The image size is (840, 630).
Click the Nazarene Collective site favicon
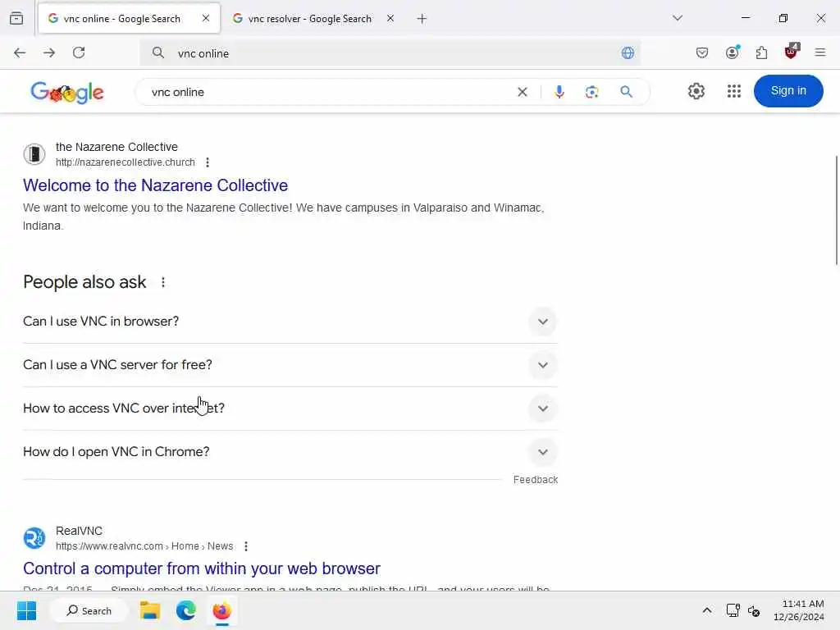[34, 154]
